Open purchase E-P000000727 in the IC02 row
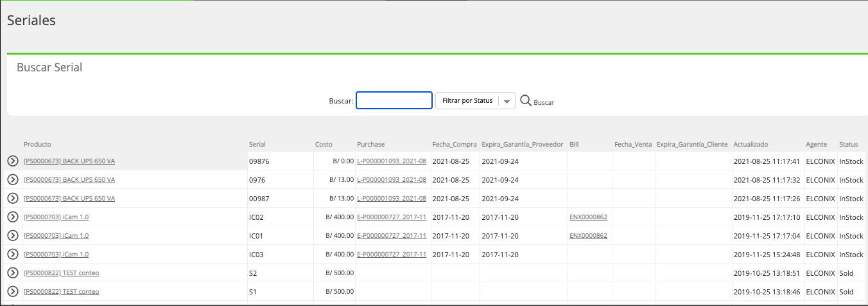Viewport: 868px width, 306px height. click(392, 217)
